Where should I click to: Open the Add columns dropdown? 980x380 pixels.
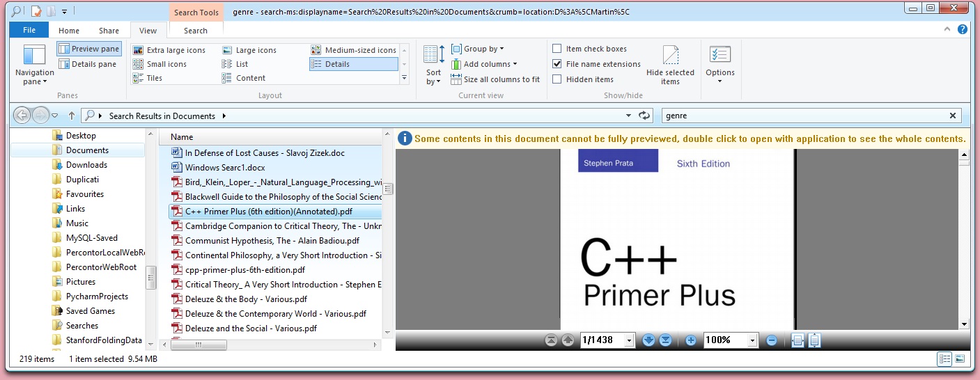click(x=485, y=64)
